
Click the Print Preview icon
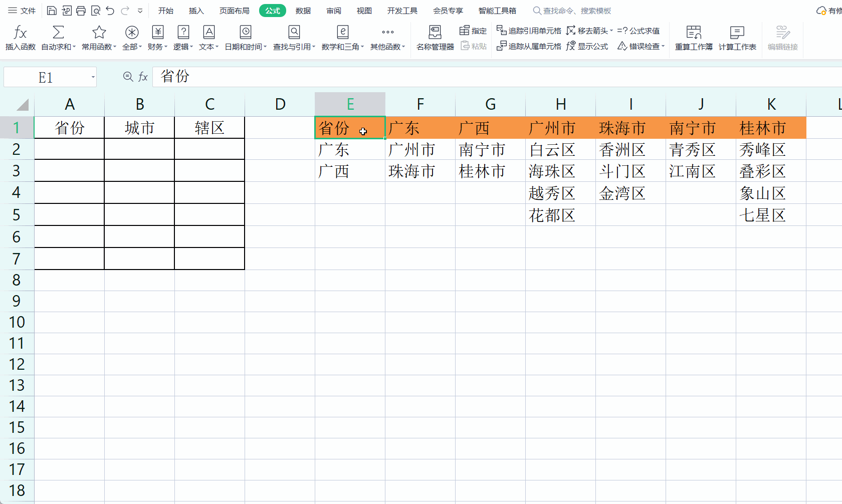95,11
